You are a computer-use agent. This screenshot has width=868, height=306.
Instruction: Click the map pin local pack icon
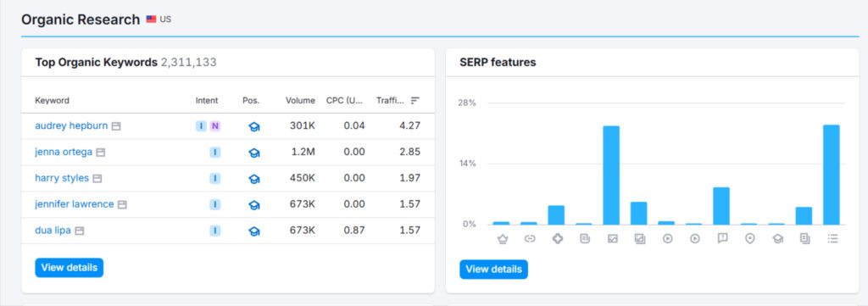pyautogui.click(x=750, y=239)
